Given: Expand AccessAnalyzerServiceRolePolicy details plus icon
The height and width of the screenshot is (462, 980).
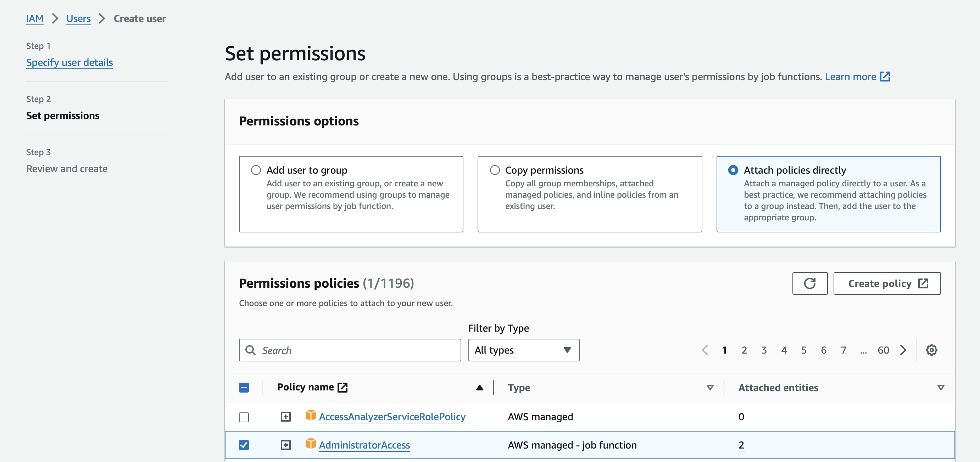Looking at the screenshot, I should (286, 417).
